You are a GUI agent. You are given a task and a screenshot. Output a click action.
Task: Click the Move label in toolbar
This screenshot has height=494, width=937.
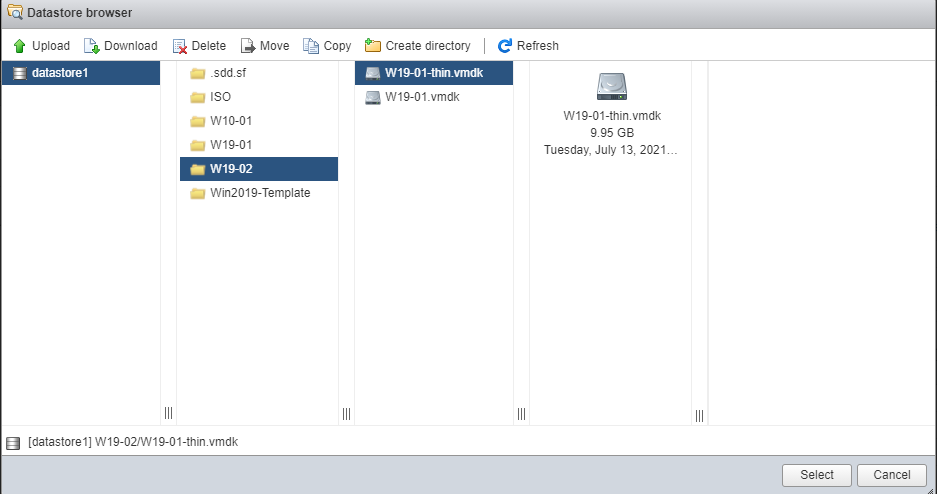[274, 46]
